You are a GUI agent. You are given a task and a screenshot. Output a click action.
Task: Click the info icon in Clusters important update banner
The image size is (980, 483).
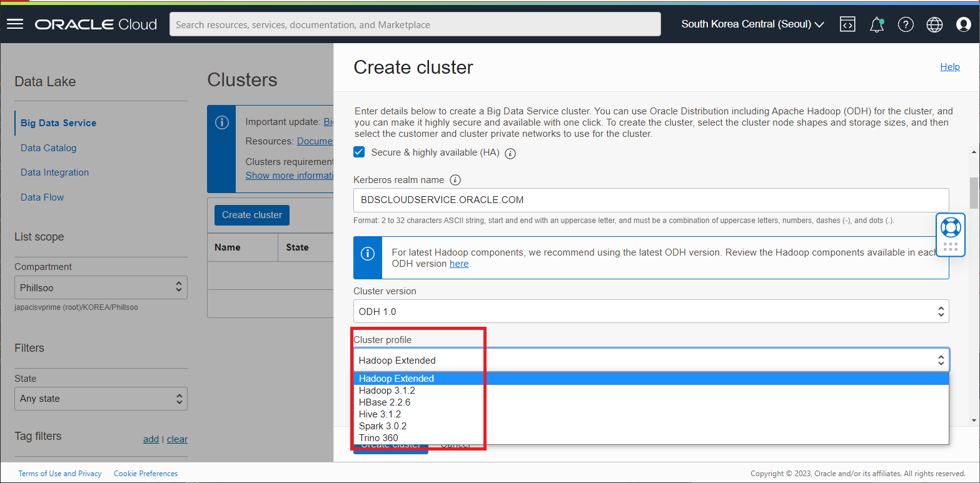tap(221, 122)
